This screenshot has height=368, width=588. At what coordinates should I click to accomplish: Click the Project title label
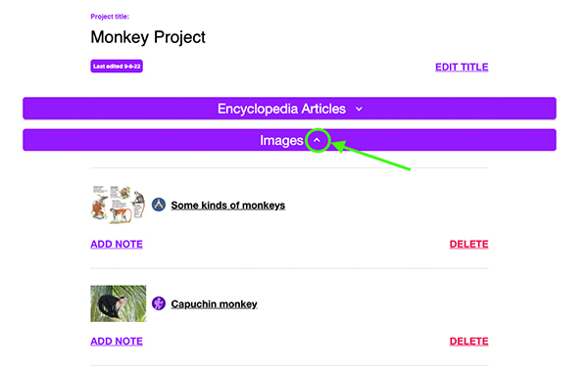110,17
